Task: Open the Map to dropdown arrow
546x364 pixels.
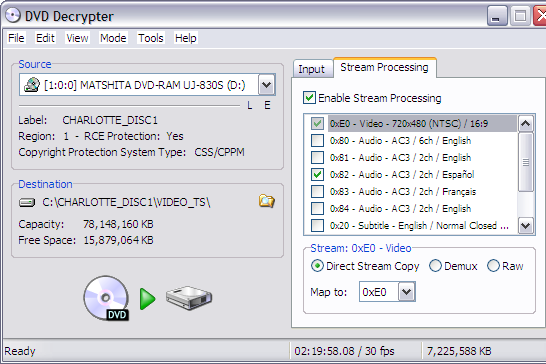Action: (407, 292)
